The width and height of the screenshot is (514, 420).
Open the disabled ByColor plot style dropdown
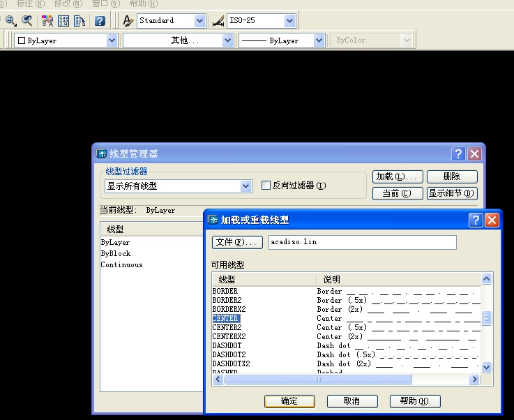pos(407,40)
